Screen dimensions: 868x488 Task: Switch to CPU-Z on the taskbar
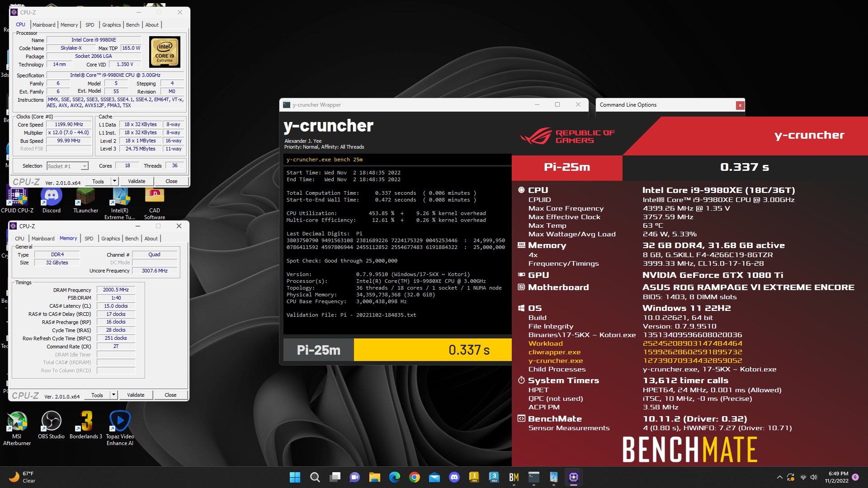point(574,477)
